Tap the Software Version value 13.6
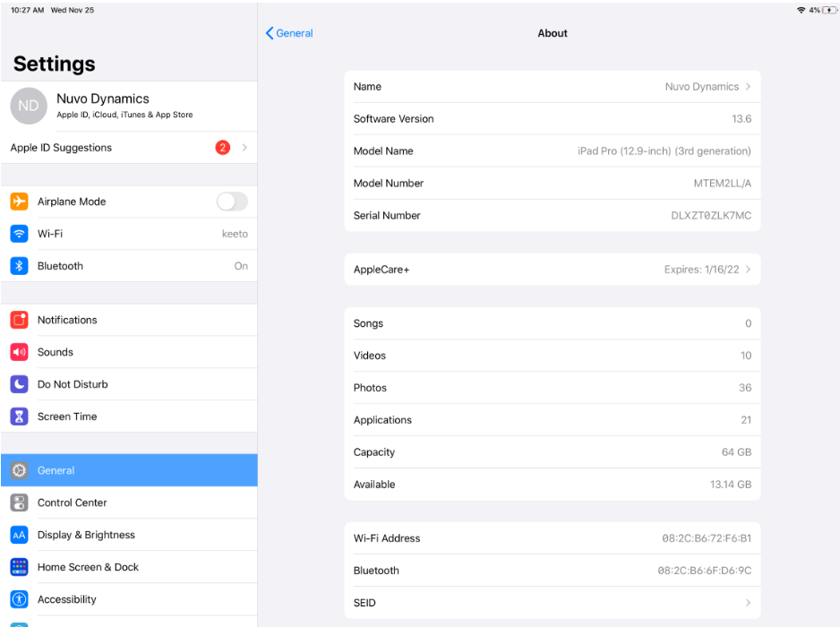Image resolution: width=840 pixels, height=627 pixels. pyautogui.click(x=742, y=119)
